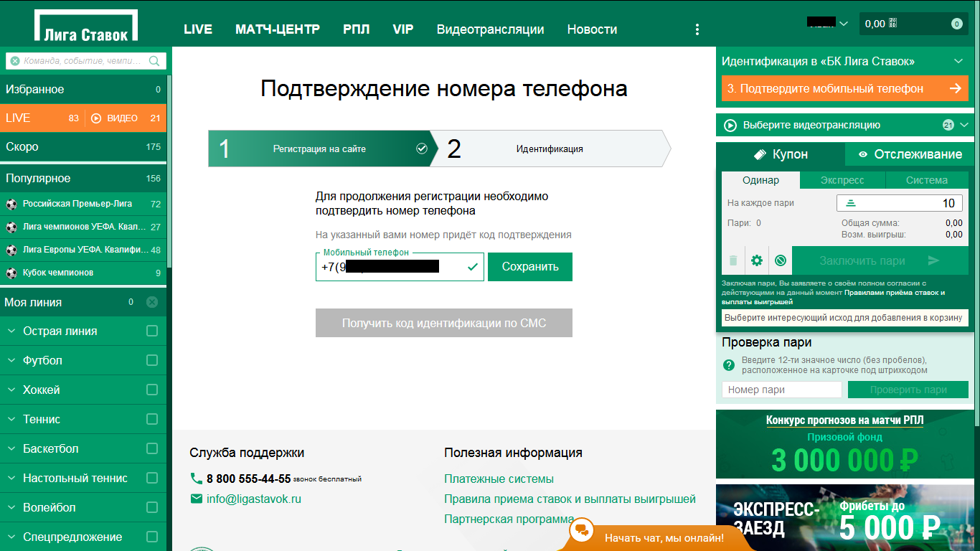The width and height of the screenshot is (980, 551).
Task: Expand the Хоккей category chevron
Action: click(11, 390)
